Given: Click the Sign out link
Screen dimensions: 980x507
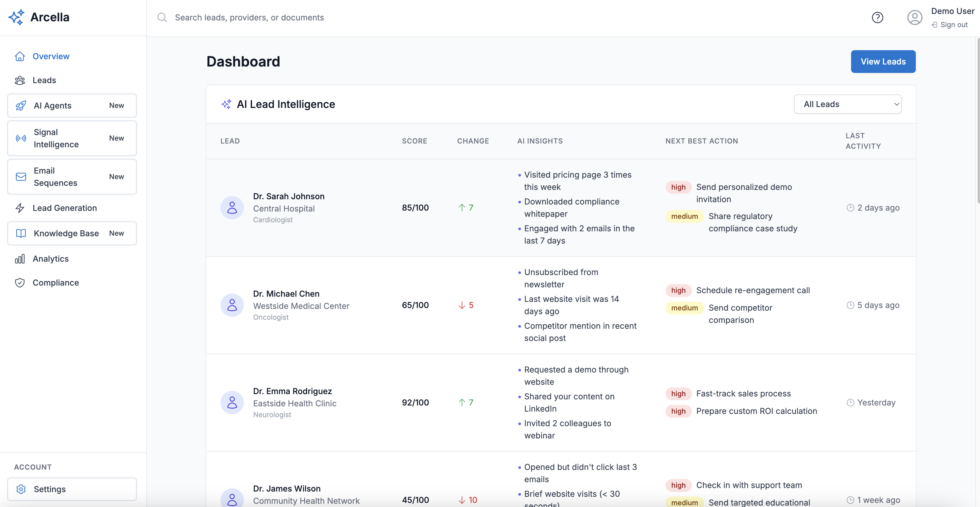Looking at the screenshot, I should coord(953,25).
